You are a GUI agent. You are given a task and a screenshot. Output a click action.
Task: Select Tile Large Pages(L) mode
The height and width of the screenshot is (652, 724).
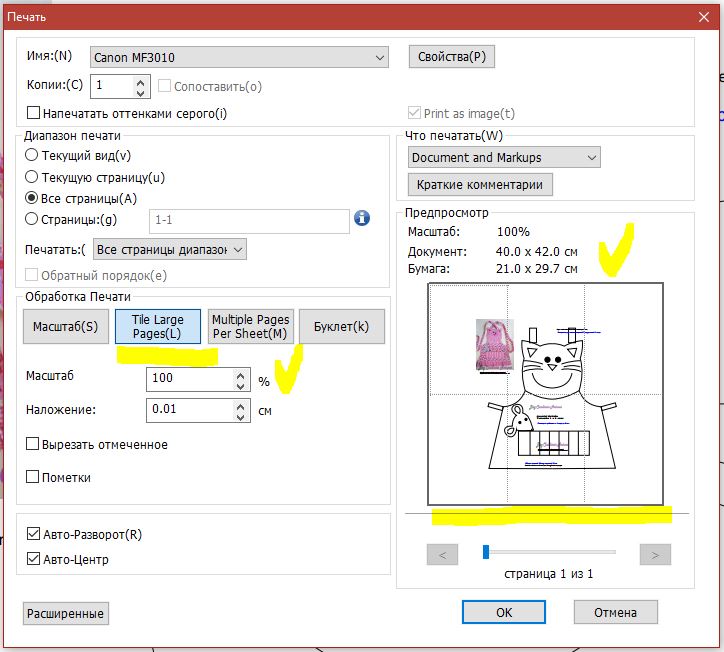(157, 326)
